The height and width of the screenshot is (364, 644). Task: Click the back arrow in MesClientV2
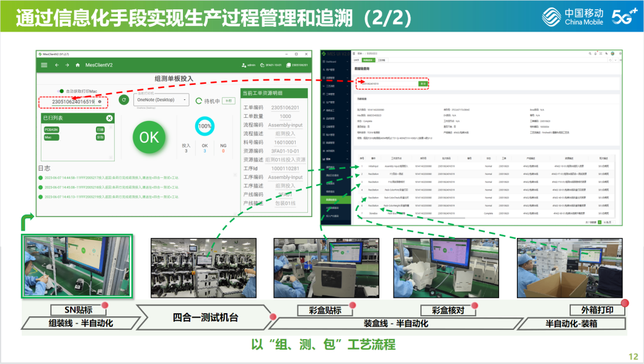pyautogui.click(x=56, y=65)
